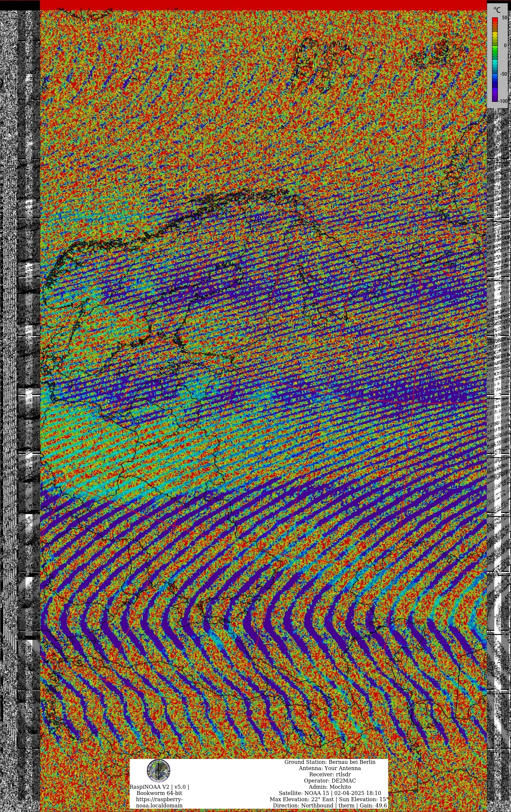Click "Direction: Northbound" gain line
The width and height of the screenshot is (511, 812).
[330, 805]
